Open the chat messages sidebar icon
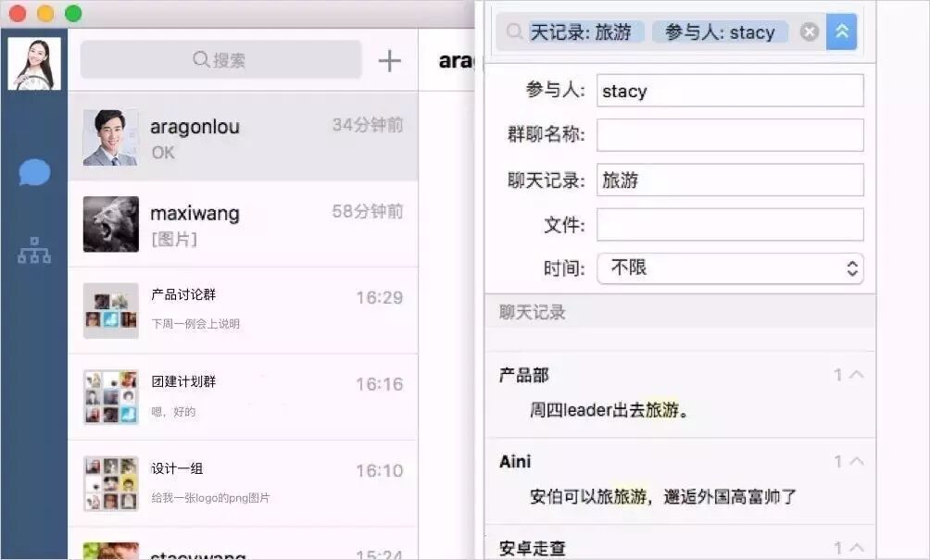The height and width of the screenshot is (560, 930). tap(34, 172)
